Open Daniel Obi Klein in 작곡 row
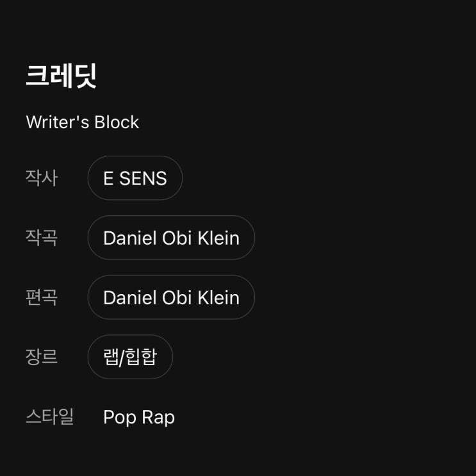476x476 pixels. coord(171,238)
